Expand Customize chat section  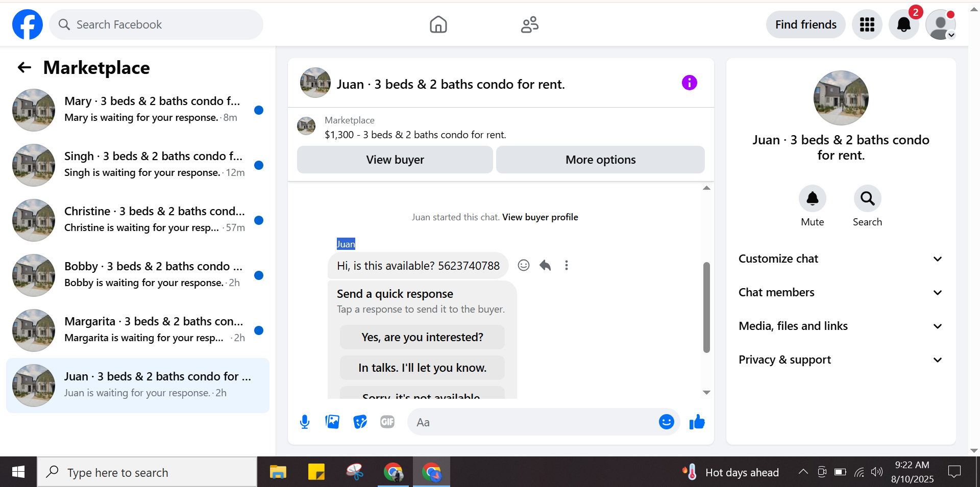point(841,259)
